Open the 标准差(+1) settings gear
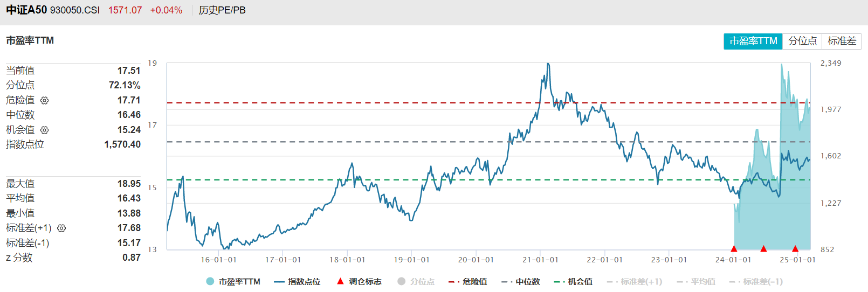This screenshot has height=292, width=868. click(61, 228)
